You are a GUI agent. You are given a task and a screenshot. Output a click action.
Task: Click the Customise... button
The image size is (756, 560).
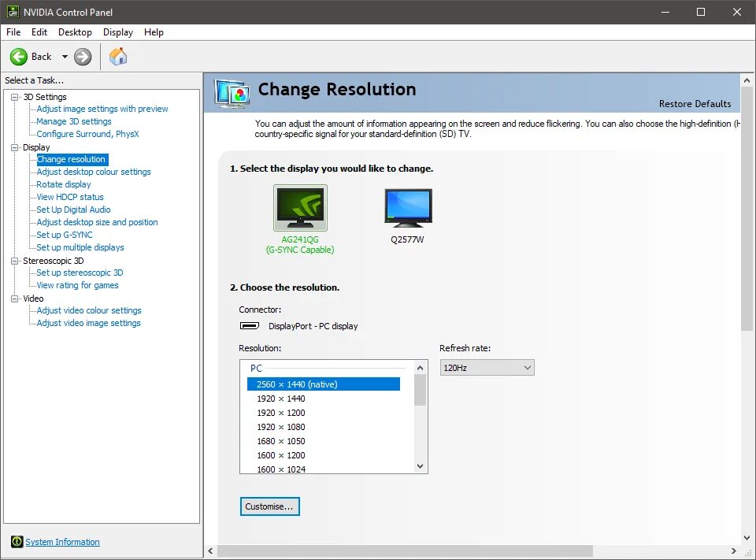(x=269, y=506)
